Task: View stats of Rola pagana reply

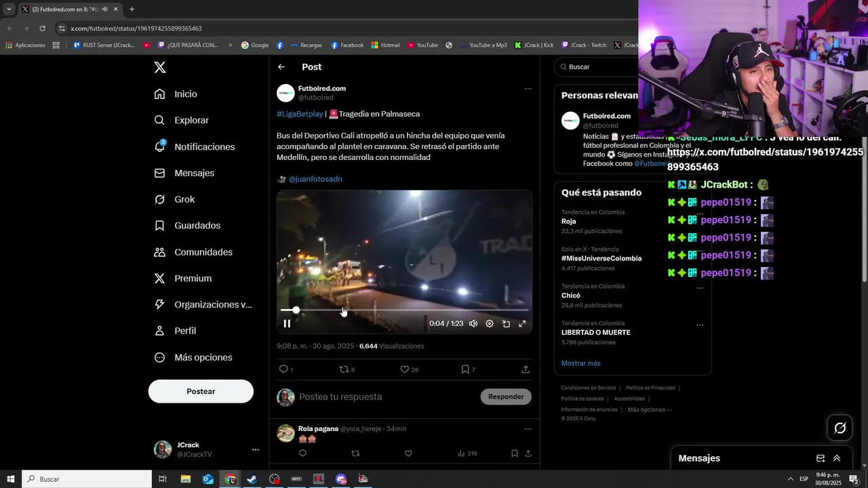Action: pyautogui.click(x=467, y=453)
